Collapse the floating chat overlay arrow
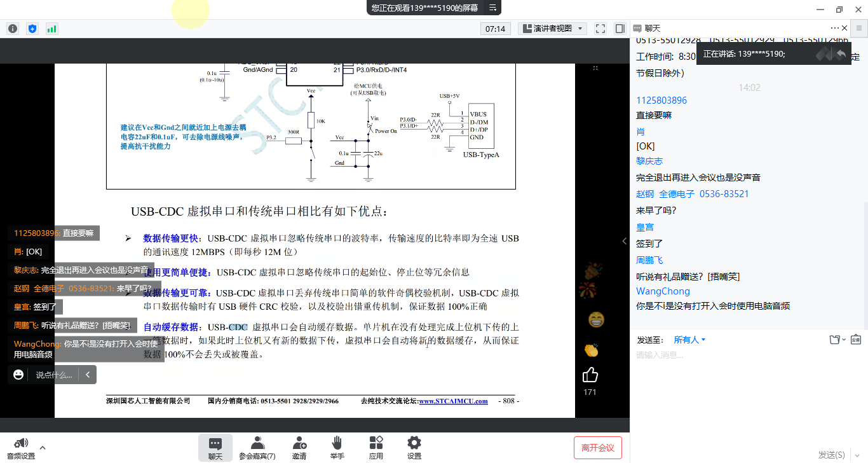This screenshot has height=463, width=868. pyautogui.click(x=88, y=375)
